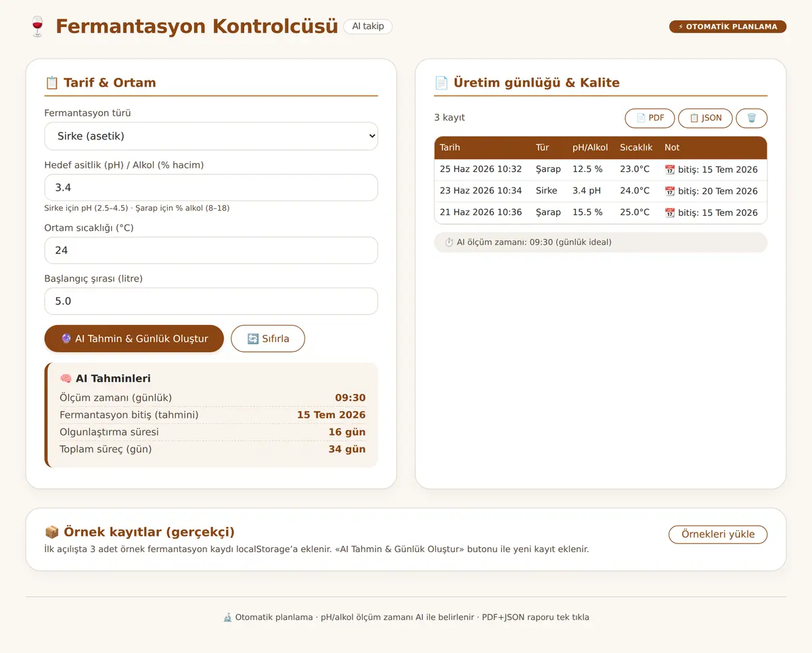This screenshot has height=653, width=812.
Task: Select the 25 Haz 2026 Şarap log row
Action: 601,169
